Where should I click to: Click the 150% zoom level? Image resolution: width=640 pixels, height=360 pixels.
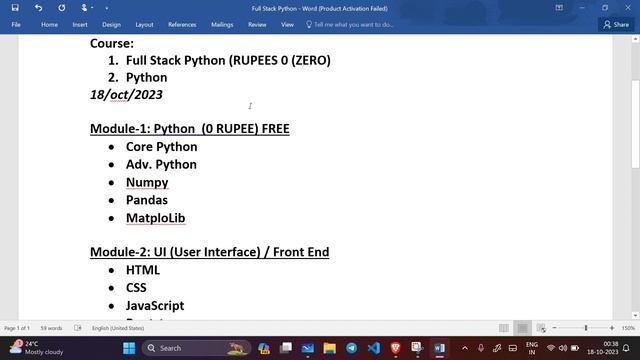(x=628, y=328)
